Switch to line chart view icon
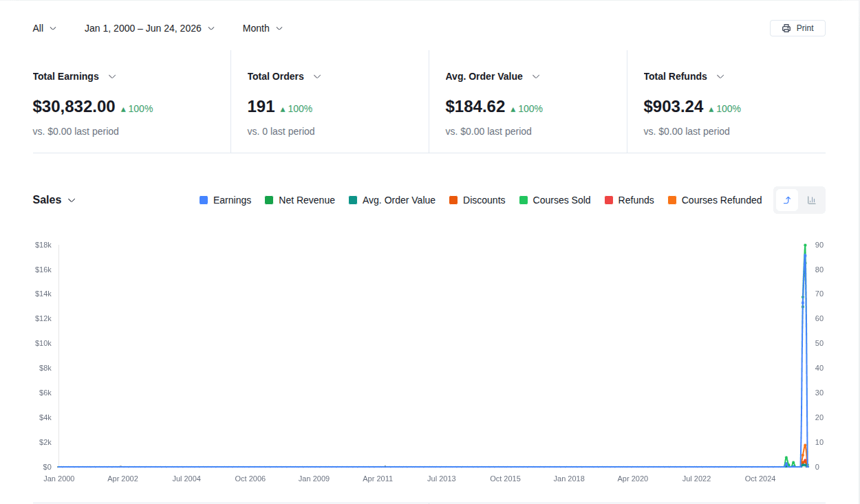Viewport: 860px width, 504px height. pyautogui.click(x=787, y=200)
